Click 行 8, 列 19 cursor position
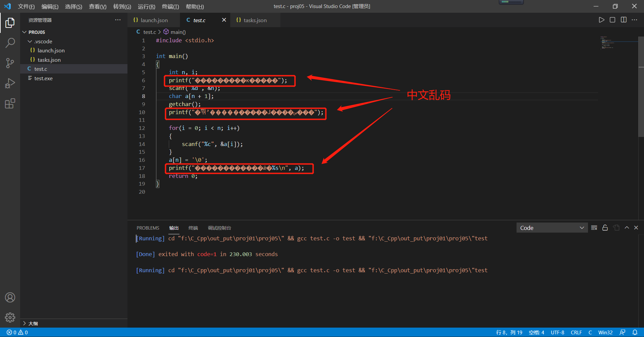This screenshot has height=337, width=644. point(509,332)
